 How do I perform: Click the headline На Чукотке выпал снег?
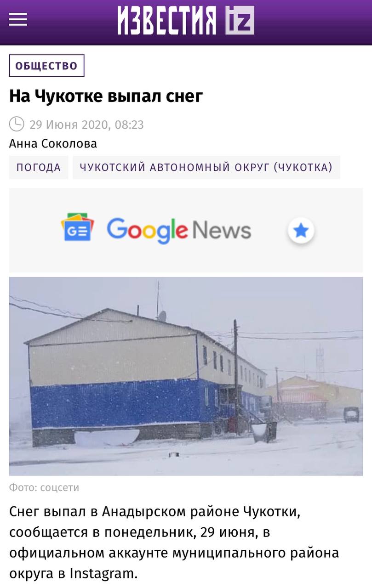click(x=106, y=96)
